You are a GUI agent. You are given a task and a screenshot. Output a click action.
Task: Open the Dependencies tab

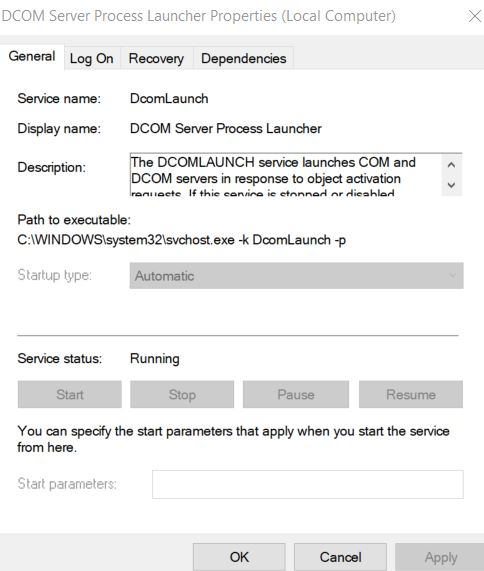pyautogui.click(x=244, y=58)
